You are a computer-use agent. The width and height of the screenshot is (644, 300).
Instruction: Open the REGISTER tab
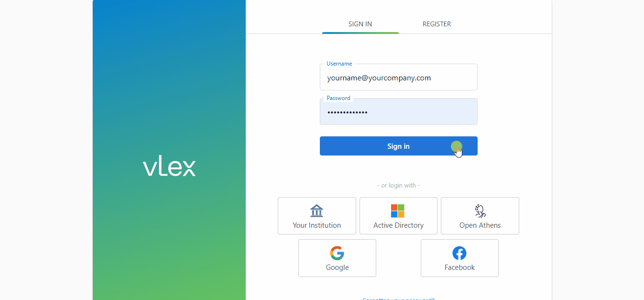tap(437, 24)
